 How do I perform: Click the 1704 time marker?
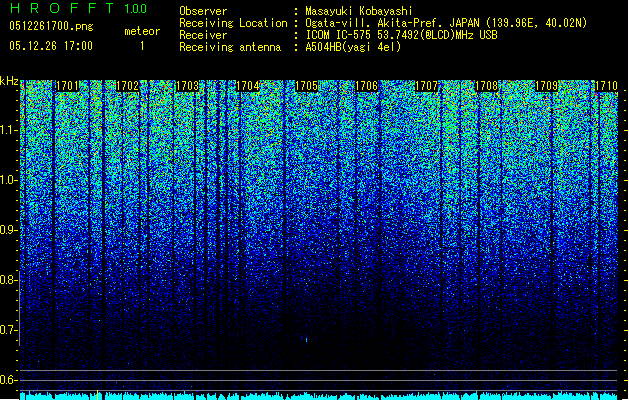click(248, 86)
